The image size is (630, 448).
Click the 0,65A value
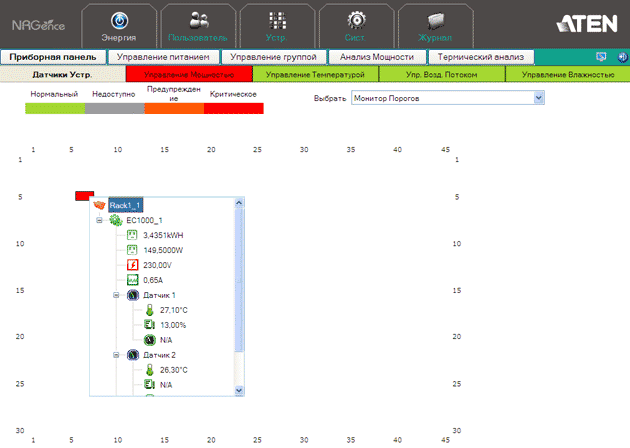(x=153, y=280)
